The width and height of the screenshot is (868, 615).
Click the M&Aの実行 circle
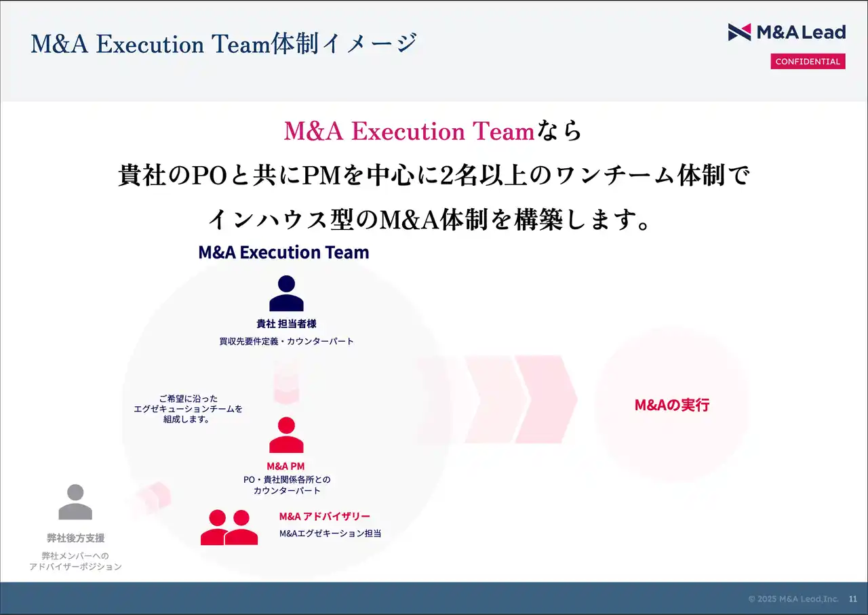671,405
